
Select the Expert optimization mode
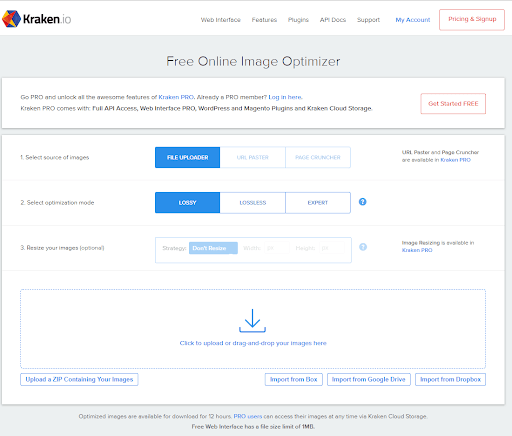click(x=318, y=203)
